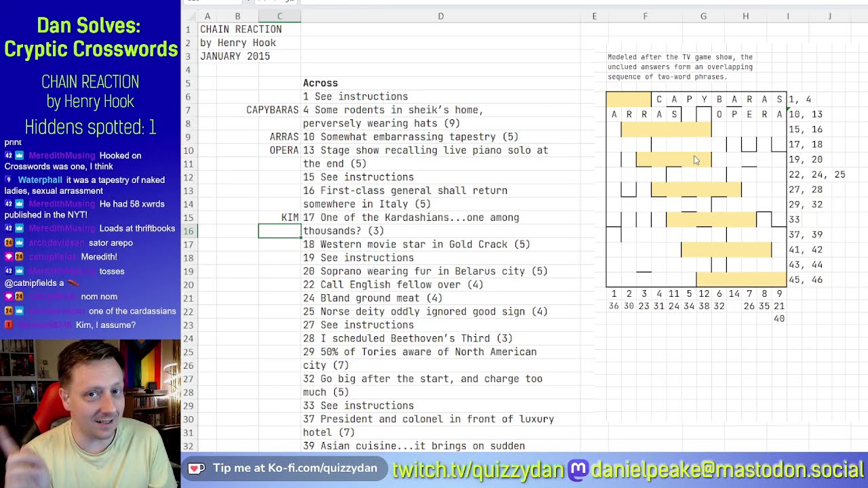Select row 32 header
The image size is (868, 488).
[x=189, y=446]
